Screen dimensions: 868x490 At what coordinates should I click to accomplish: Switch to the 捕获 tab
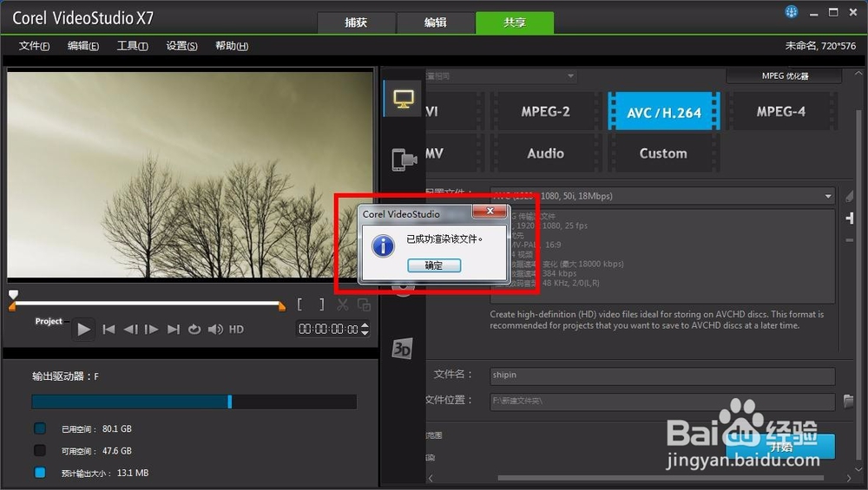point(356,23)
